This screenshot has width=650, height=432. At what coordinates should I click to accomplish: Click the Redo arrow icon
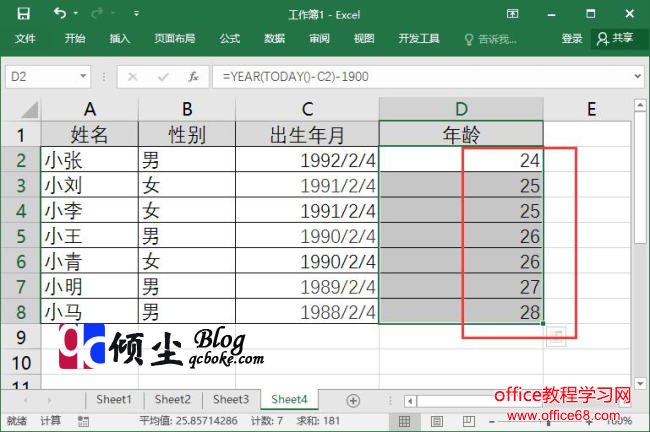[x=97, y=14]
